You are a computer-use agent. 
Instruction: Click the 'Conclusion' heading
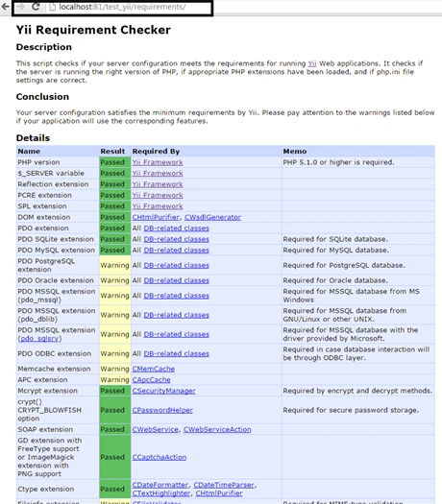tap(42, 97)
